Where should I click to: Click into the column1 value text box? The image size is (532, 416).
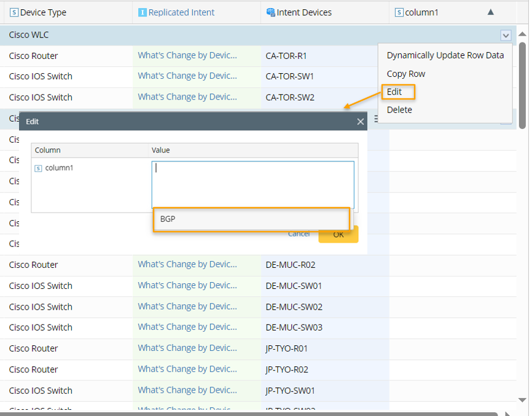[x=252, y=185]
